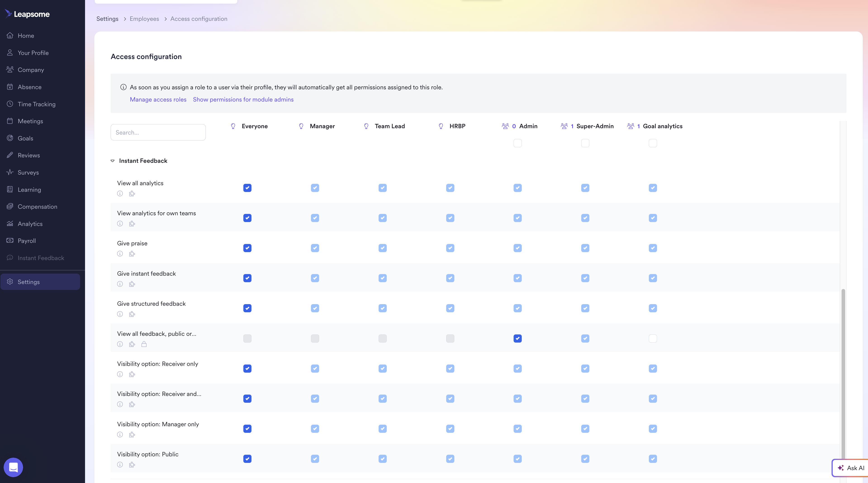The width and height of the screenshot is (868, 483).
Task: Open the Surveys pulse icon
Action: 10,173
